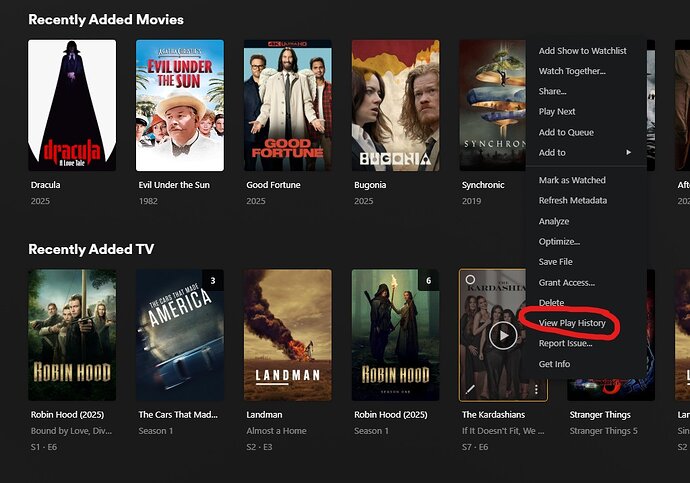690x483 pixels.
Task: Click the unwatched badge 6 on Robin Hood Season 1
Action: point(429,281)
